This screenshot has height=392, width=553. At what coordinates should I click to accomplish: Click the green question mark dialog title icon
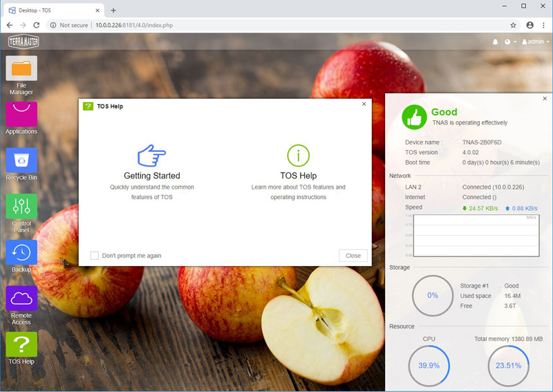click(x=88, y=106)
